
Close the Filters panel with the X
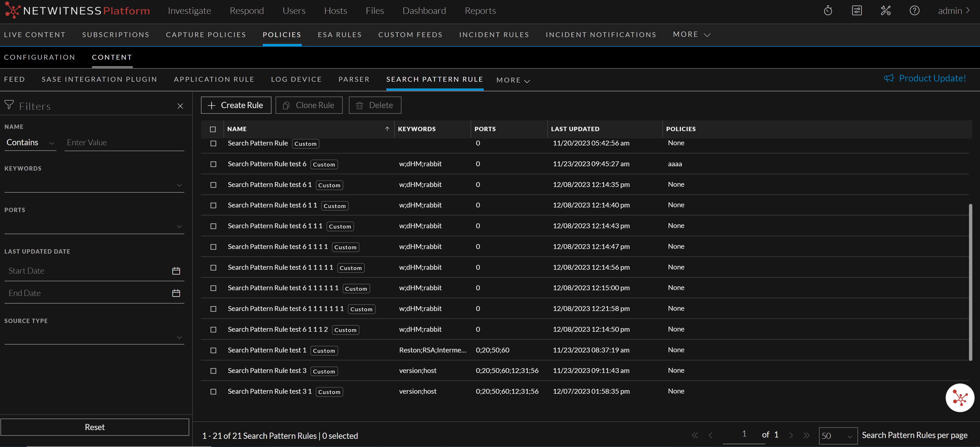tap(180, 106)
